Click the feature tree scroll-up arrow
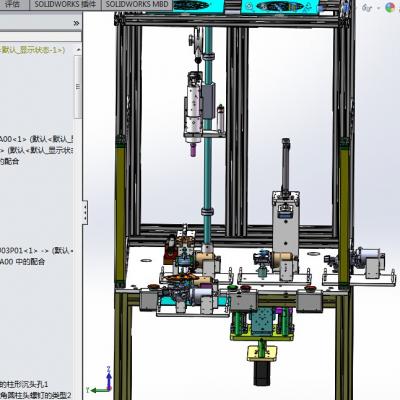Image resolution: width=400 pixels, height=400 pixels. pos(78,50)
